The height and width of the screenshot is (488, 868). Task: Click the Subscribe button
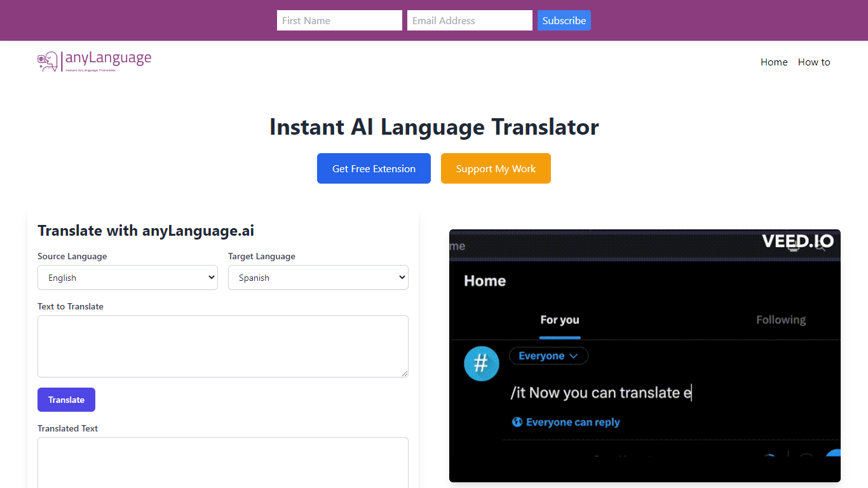click(x=564, y=20)
